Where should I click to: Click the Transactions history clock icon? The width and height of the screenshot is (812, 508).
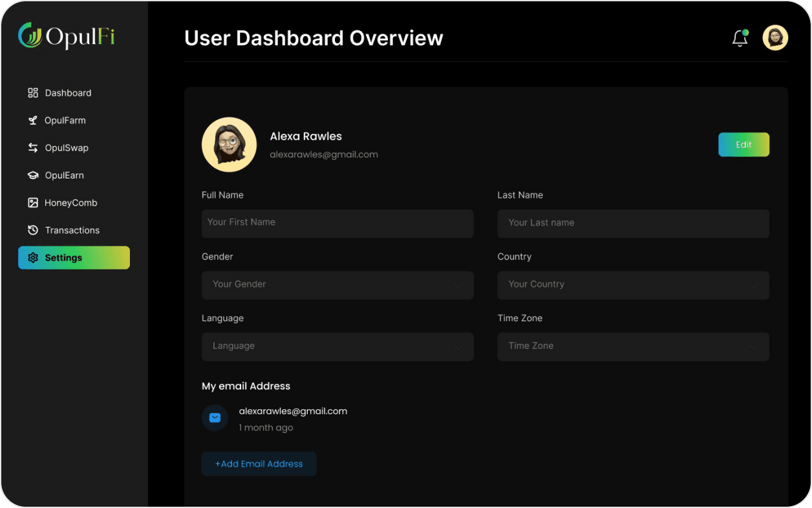pos(33,230)
